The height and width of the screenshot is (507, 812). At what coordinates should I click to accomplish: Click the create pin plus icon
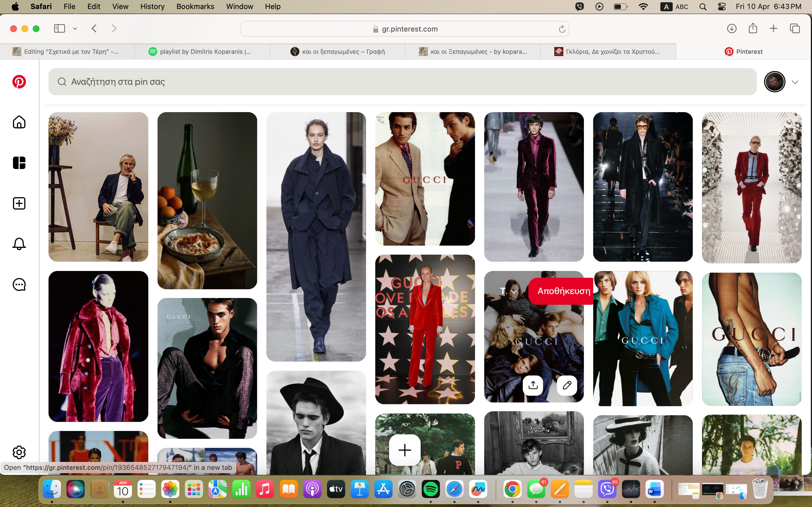tap(19, 204)
